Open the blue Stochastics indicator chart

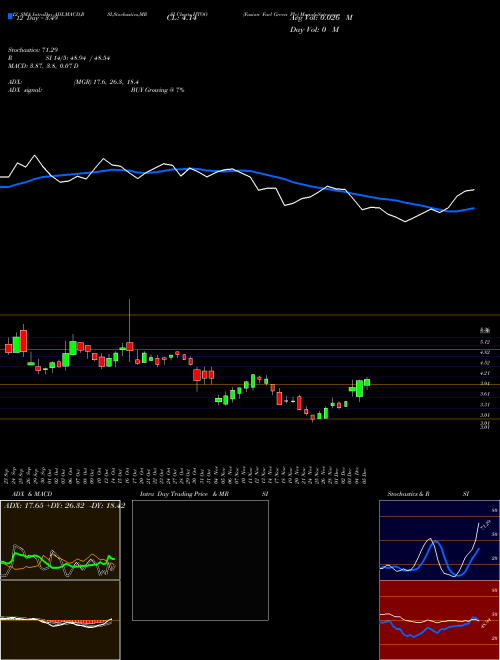coord(439,540)
